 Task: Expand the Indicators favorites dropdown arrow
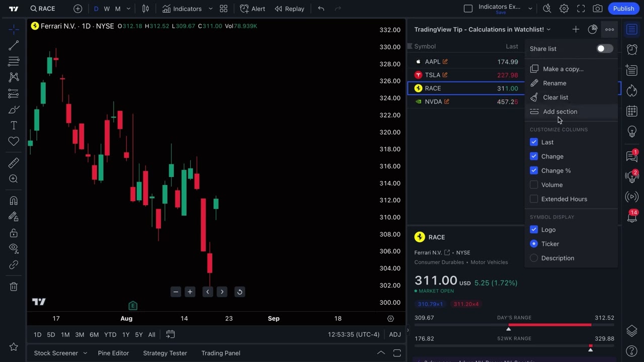coord(210,9)
